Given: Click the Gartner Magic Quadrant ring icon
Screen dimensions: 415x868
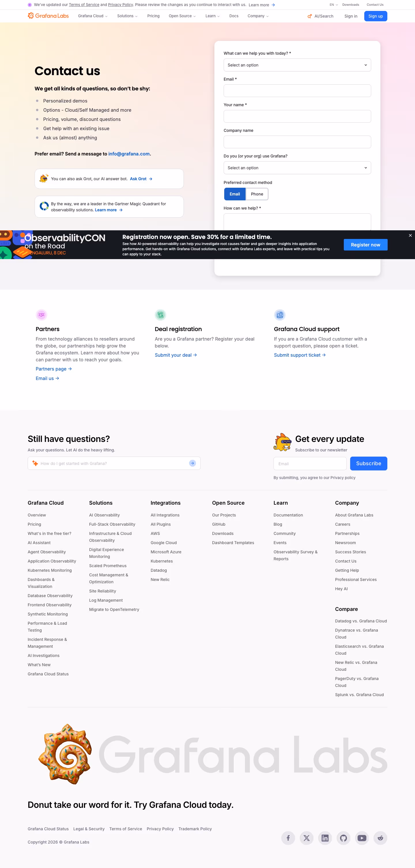Looking at the screenshot, I should coord(44,206).
